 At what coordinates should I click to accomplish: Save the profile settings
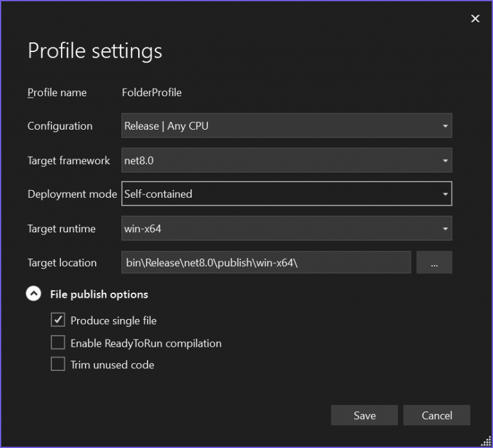364,415
